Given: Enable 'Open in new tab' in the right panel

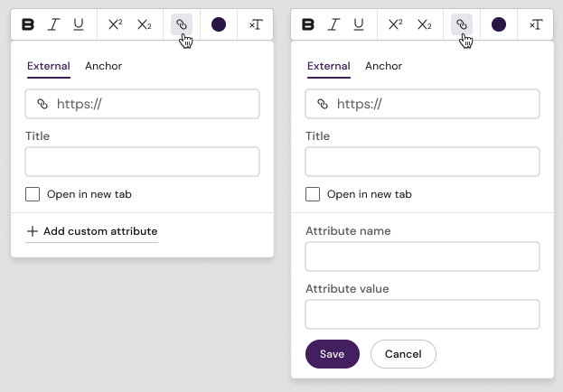Looking at the screenshot, I should [313, 194].
